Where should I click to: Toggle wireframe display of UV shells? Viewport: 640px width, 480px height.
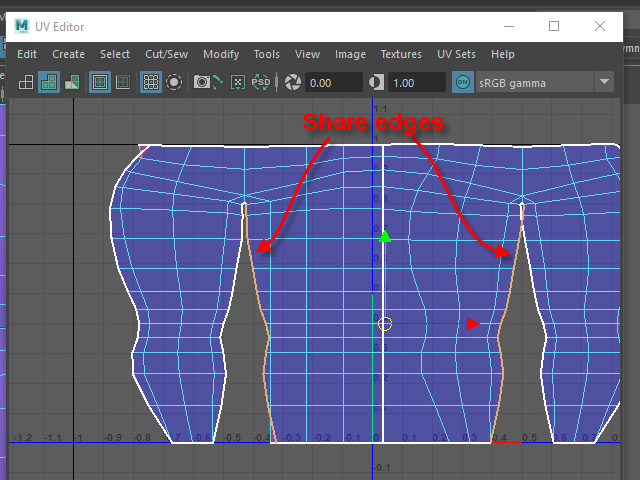click(26, 83)
